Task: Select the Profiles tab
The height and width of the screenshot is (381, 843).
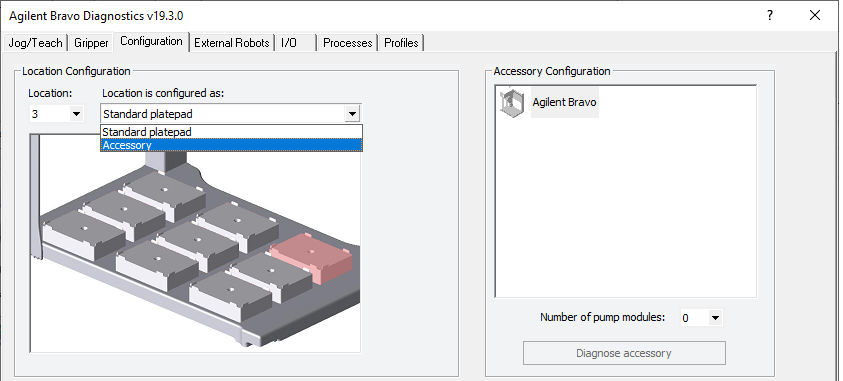Action: 401,43
